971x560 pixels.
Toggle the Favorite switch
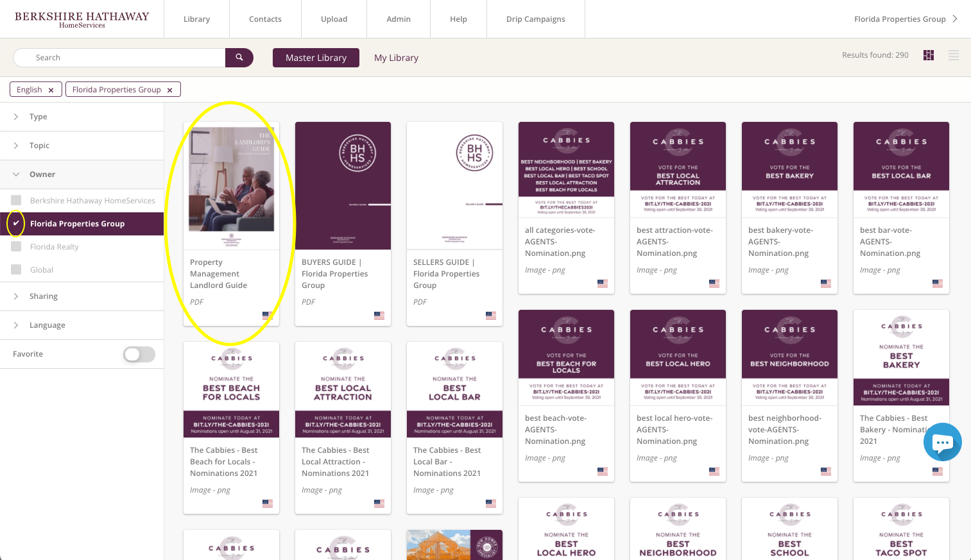click(x=139, y=354)
